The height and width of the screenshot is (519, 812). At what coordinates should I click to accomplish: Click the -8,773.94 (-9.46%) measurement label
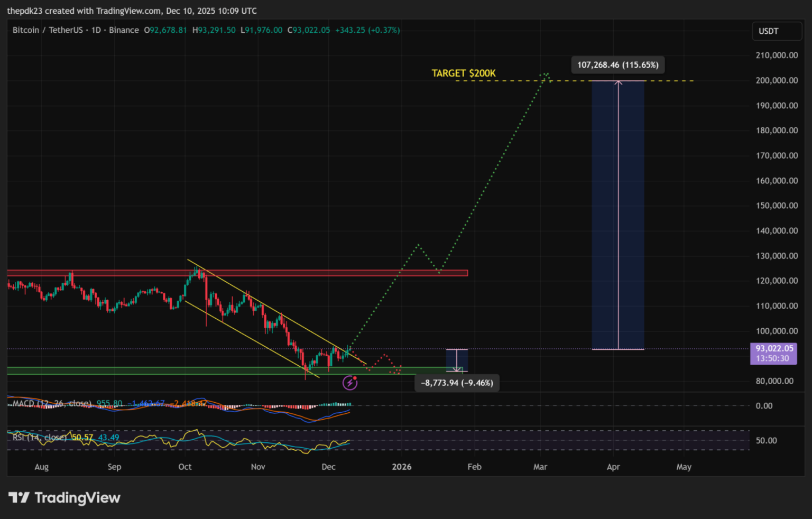[457, 383]
